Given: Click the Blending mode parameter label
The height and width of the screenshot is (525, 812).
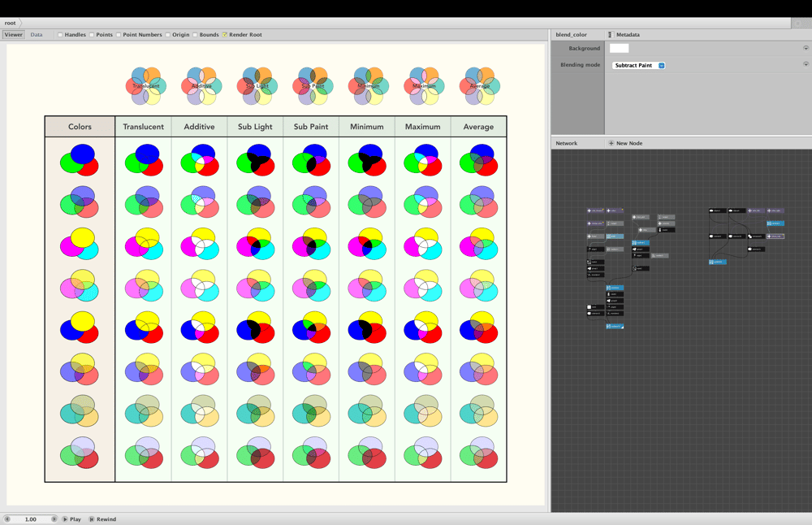Looking at the screenshot, I should [580, 65].
